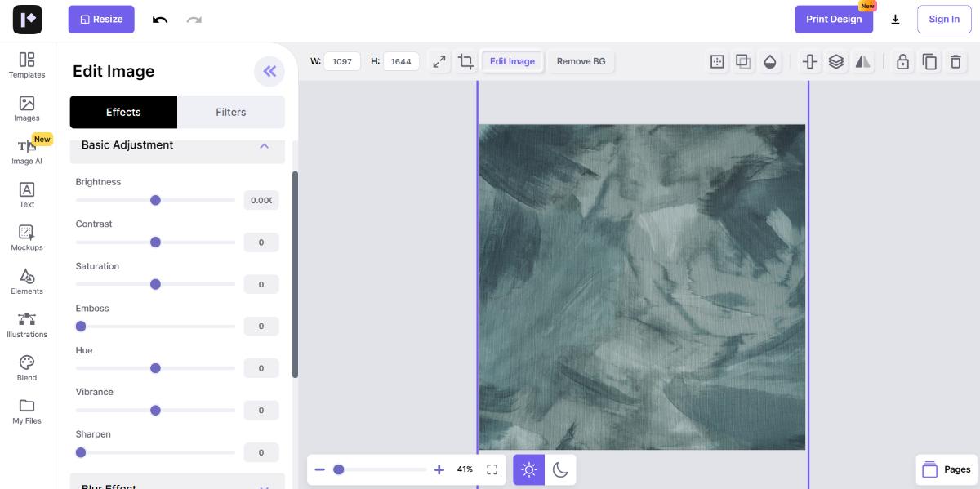Click the Edit Image toolbar button
Screen dimensions: 980x489
pyautogui.click(x=513, y=61)
